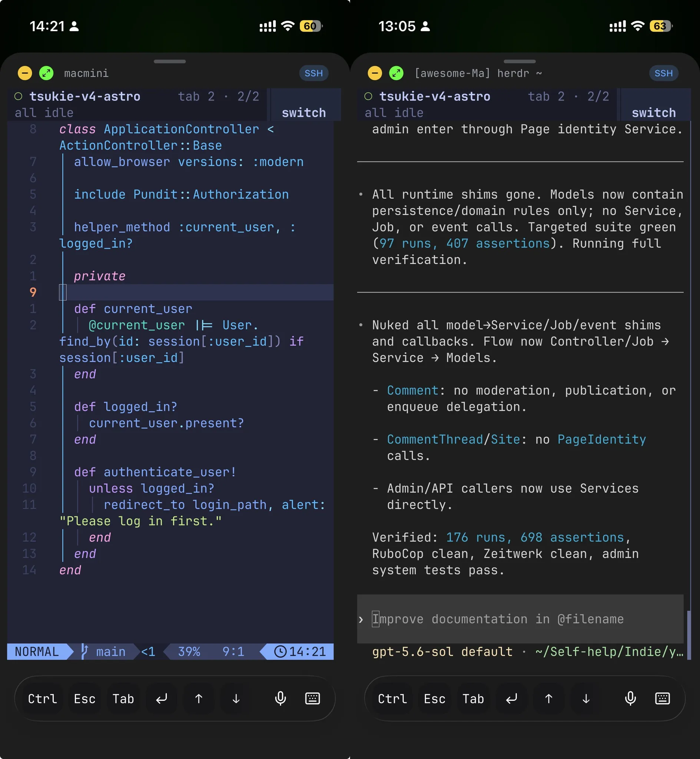
Task: Click the all idle status in right phone
Action: click(x=394, y=113)
